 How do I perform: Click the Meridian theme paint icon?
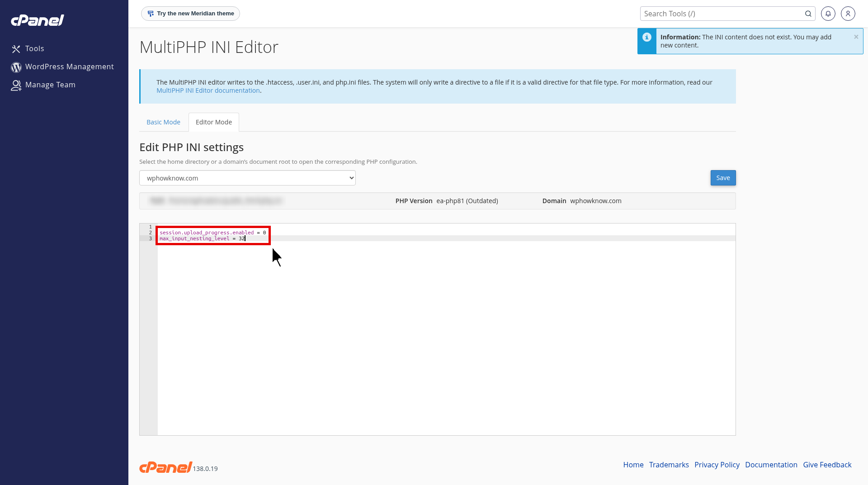pos(151,14)
